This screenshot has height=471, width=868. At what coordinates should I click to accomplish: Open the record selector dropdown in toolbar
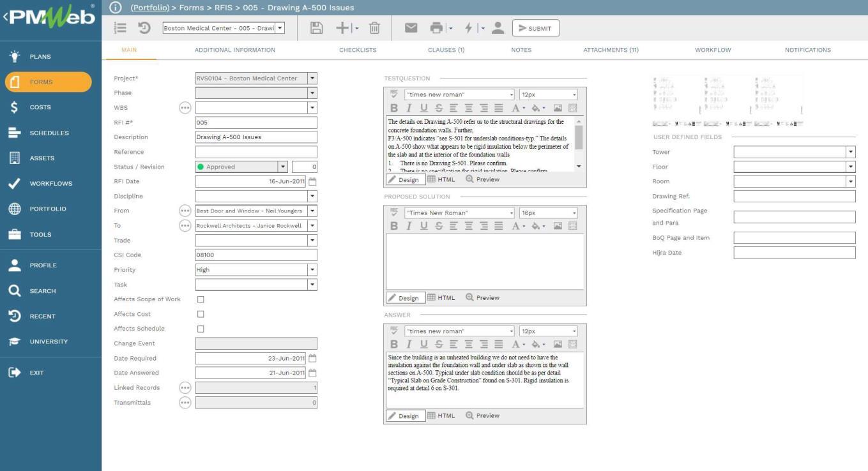point(280,28)
